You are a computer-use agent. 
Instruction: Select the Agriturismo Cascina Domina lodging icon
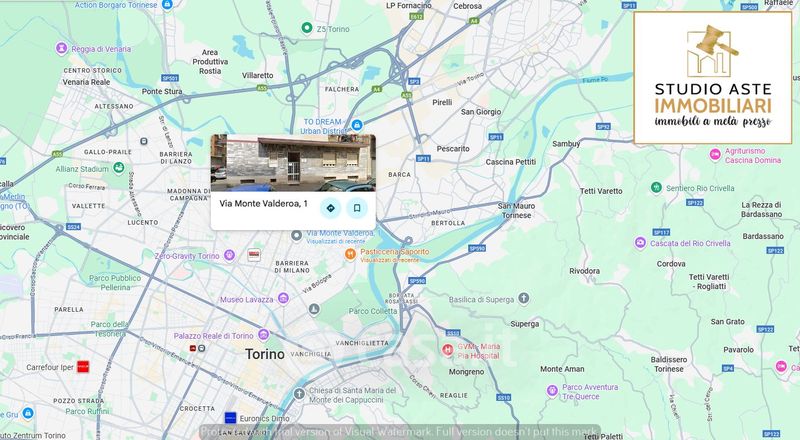coord(715,154)
